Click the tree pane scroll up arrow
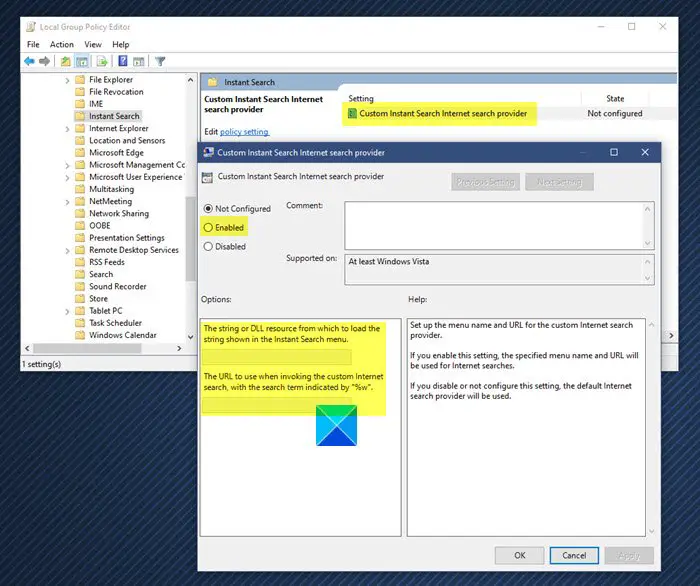 coord(191,80)
